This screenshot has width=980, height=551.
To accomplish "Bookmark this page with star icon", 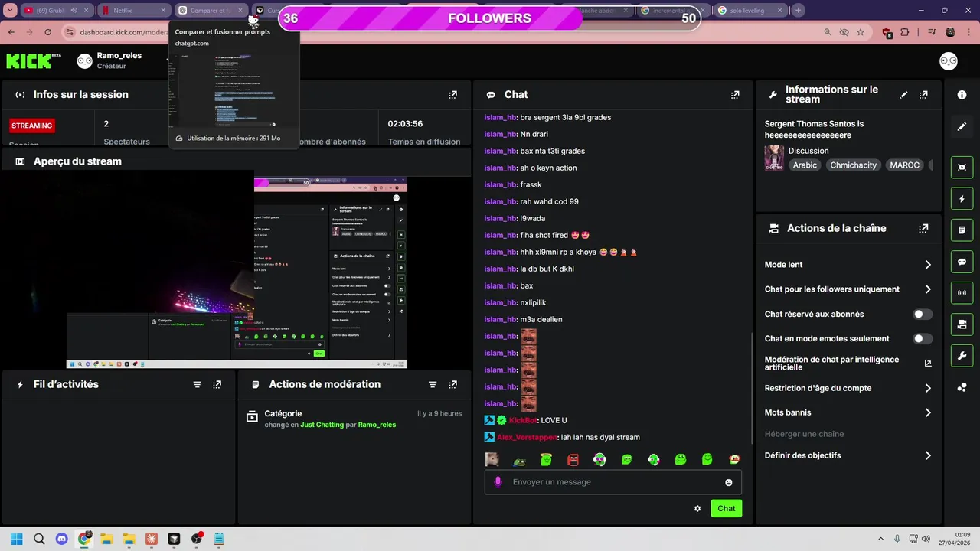I will (861, 32).
